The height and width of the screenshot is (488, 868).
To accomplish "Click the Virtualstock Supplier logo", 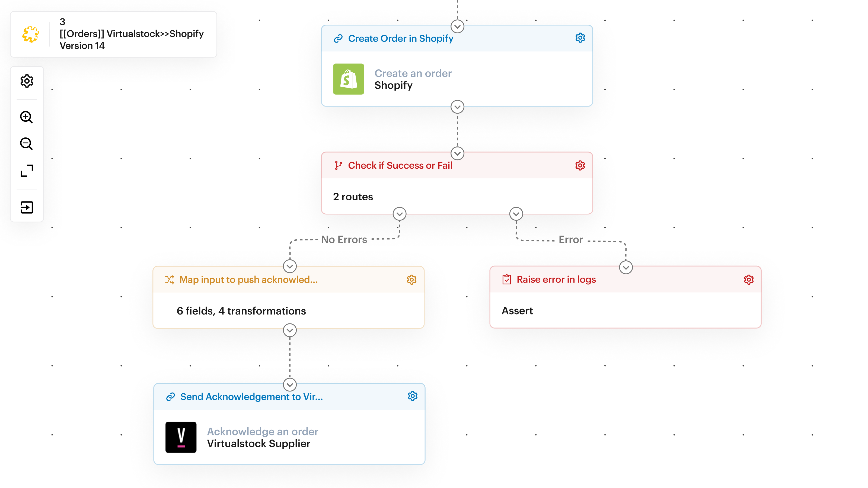I will pyautogui.click(x=181, y=437).
